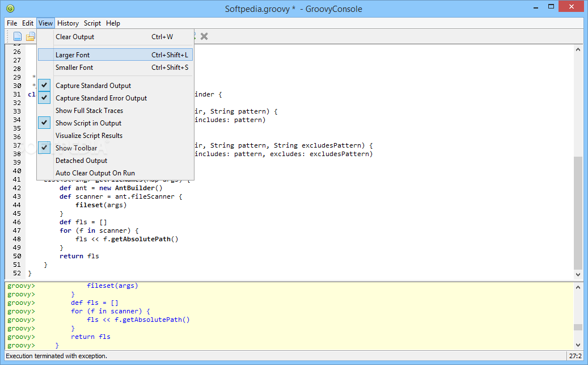Image resolution: width=588 pixels, height=365 pixels.
Task: Open the File menu
Action: [x=12, y=23]
